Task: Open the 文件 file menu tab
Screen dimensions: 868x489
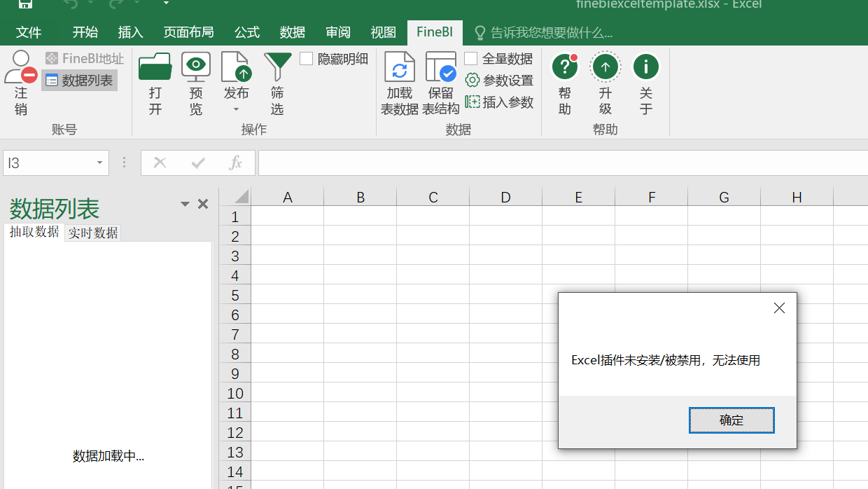Action: 29,32
